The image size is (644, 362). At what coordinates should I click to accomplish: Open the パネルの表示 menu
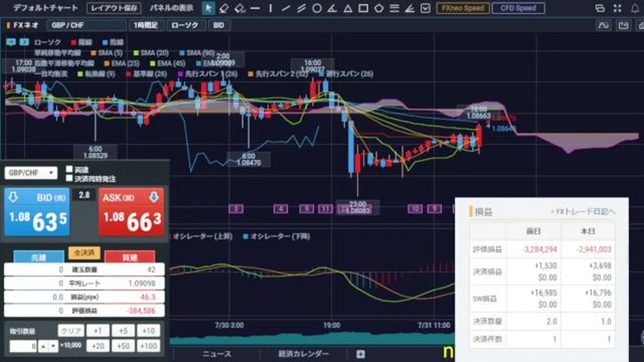click(171, 8)
